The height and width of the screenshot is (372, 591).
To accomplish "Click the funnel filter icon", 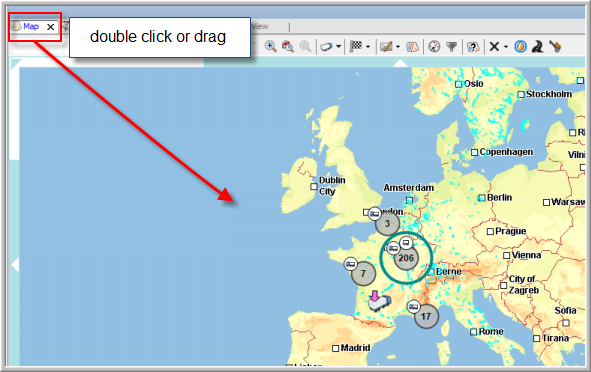I will point(451,46).
